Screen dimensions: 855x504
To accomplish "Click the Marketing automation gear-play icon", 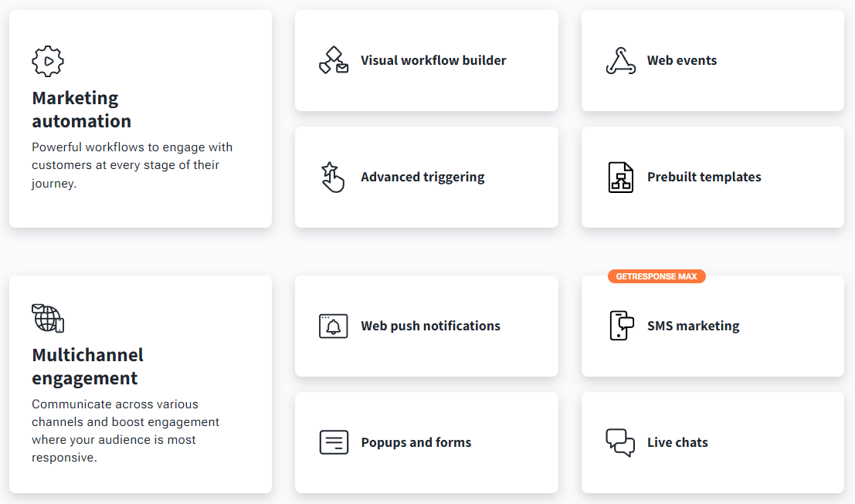I will pyautogui.click(x=48, y=61).
